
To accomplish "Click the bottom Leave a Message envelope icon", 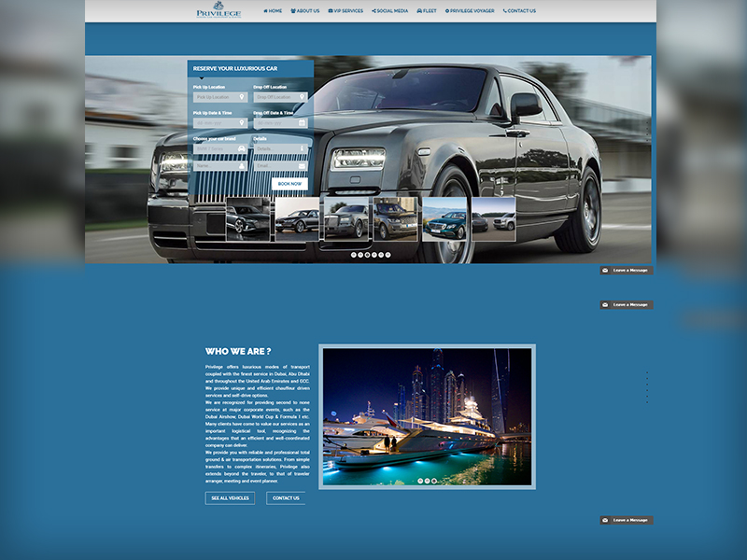I will coord(605,520).
